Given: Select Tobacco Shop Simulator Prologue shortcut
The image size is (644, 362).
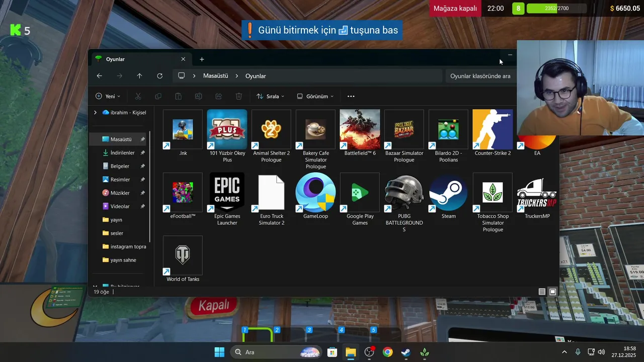Looking at the screenshot, I should [x=493, y=203].
